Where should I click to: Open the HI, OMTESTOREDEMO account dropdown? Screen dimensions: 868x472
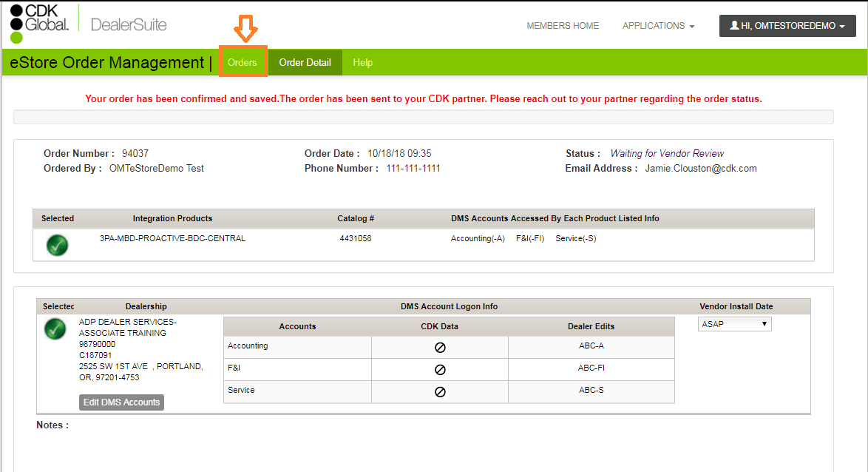(787, 25)
